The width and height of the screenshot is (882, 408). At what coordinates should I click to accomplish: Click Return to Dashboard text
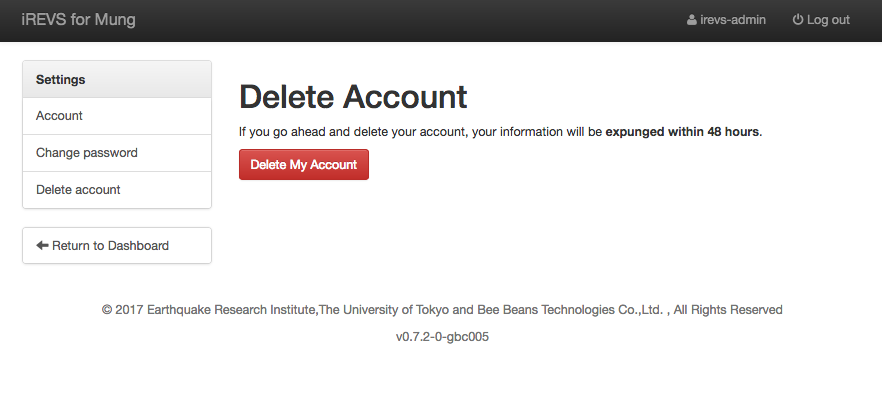tap(110, 245)
